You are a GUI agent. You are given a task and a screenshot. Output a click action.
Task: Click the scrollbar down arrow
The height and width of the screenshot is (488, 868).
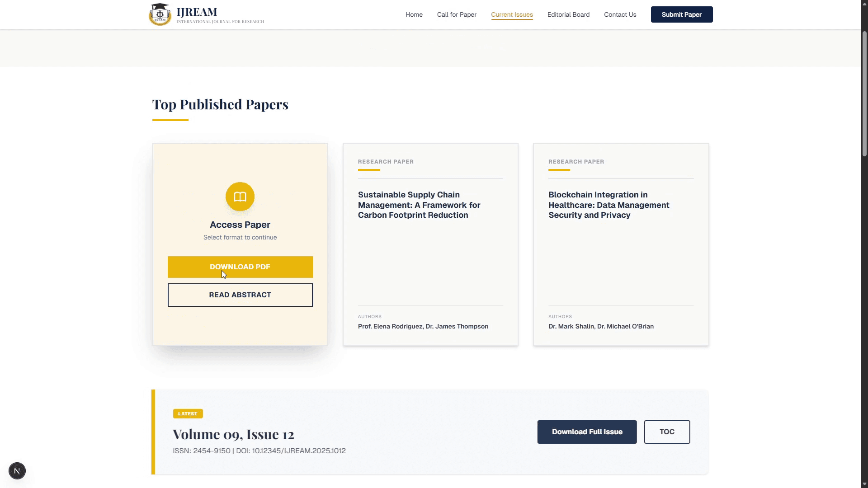864,484
